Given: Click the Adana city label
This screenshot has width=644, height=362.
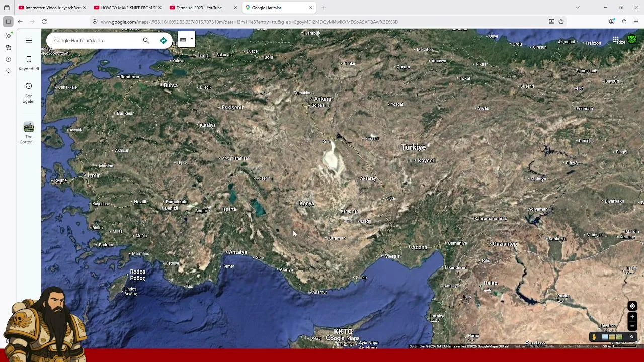Looking at the screenshot, I should [x=420, y=247].
